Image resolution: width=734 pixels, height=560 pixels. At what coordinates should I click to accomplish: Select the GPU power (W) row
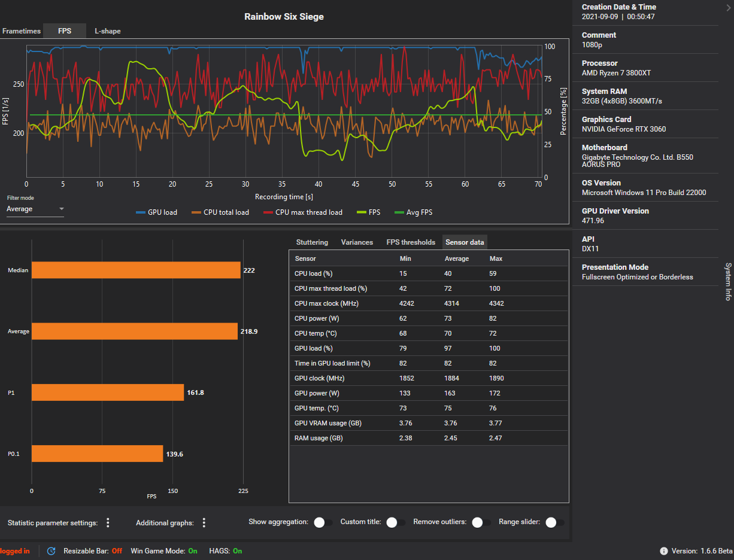429,393
